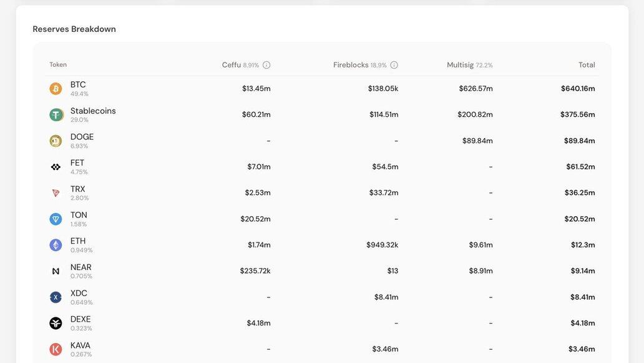Click BTC Multisig value $626.57m
Image resolution: width=644 pixels, height=363 pixels.
[x=476, y=88]
